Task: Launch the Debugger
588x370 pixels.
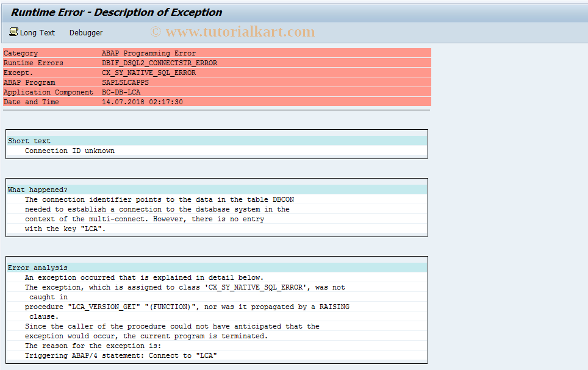Action: click(x=86, y=33)
